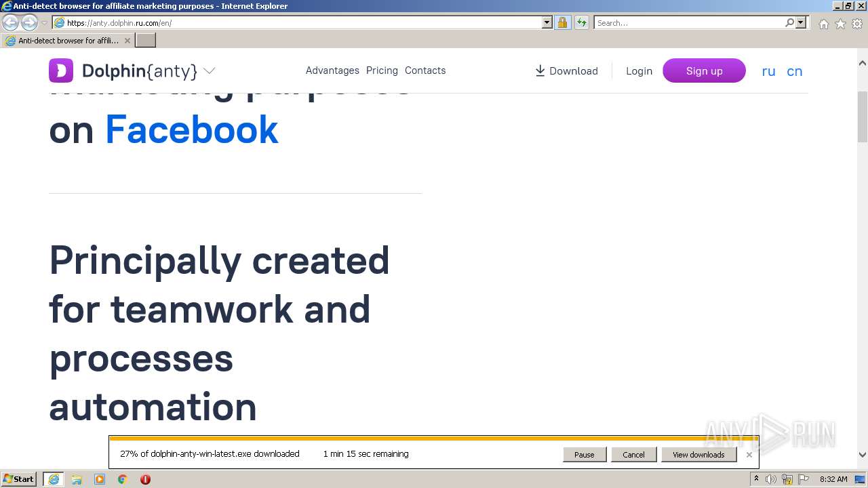This screenshot has height=488, width=868.
Task: Click the Search box field
Action: coord(689,23)
